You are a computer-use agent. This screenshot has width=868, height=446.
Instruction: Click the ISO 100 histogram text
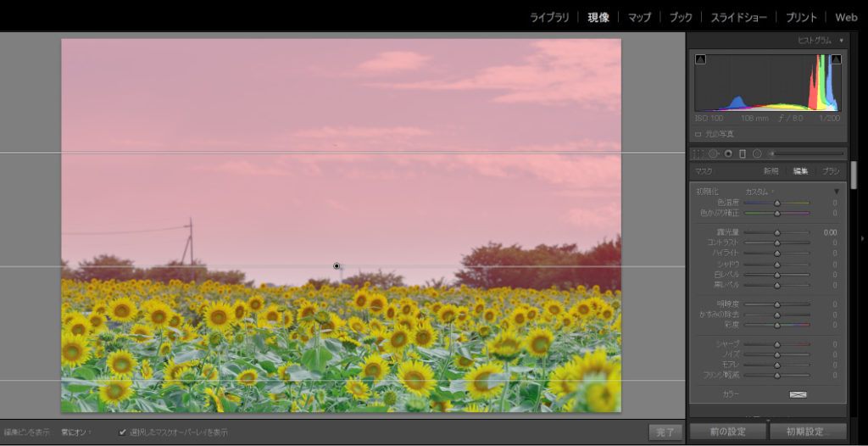(709, 119)
